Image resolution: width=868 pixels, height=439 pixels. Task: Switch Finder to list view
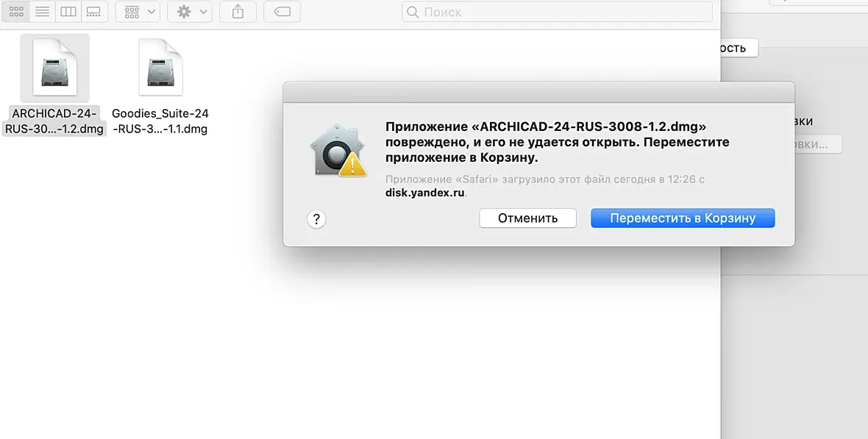[x=42, y=12]
